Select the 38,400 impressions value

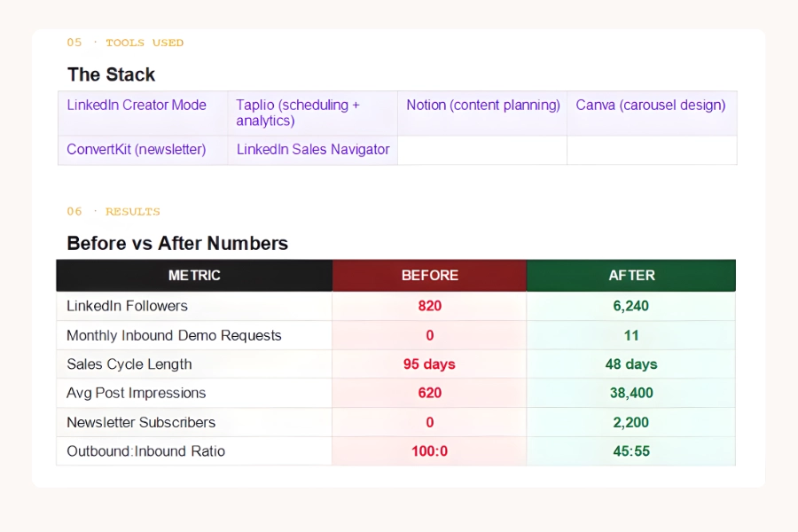click(630, 393)
